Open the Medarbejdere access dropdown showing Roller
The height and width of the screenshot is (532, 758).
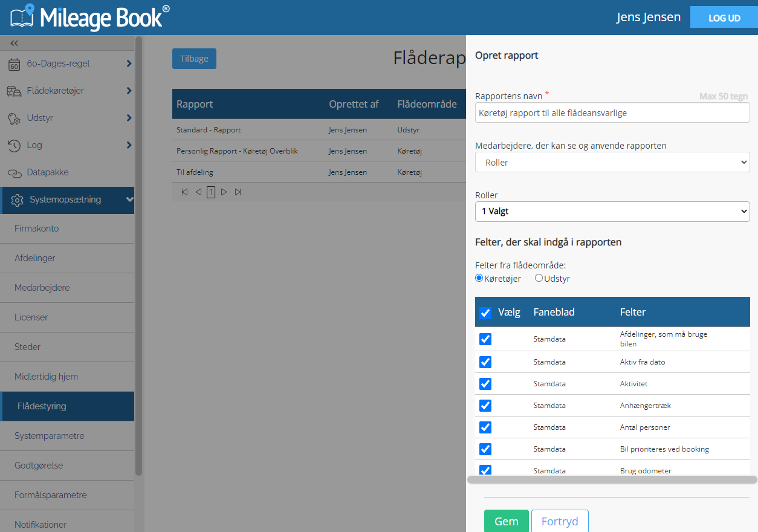(x=612, y=162)
